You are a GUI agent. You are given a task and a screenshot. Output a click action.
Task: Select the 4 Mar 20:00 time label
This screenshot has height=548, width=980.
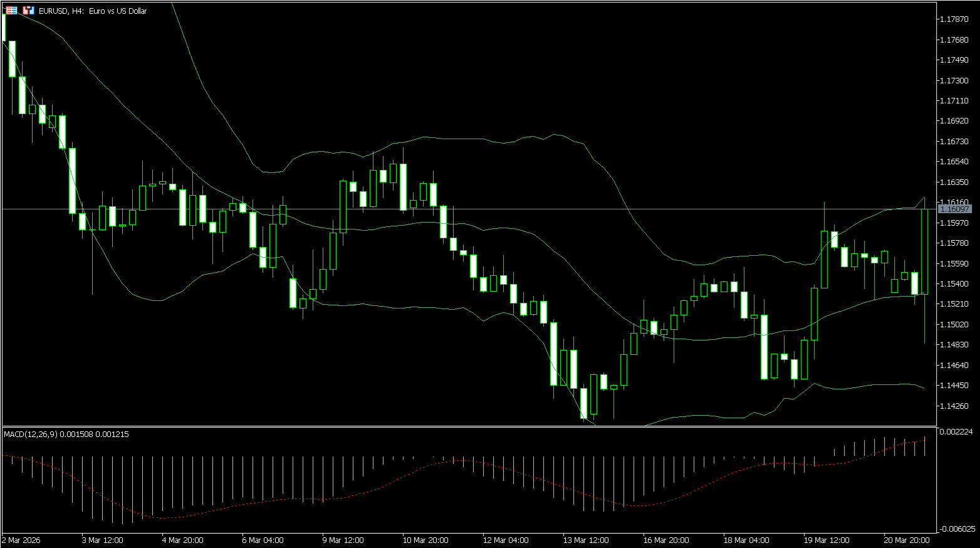pos(183,540)
